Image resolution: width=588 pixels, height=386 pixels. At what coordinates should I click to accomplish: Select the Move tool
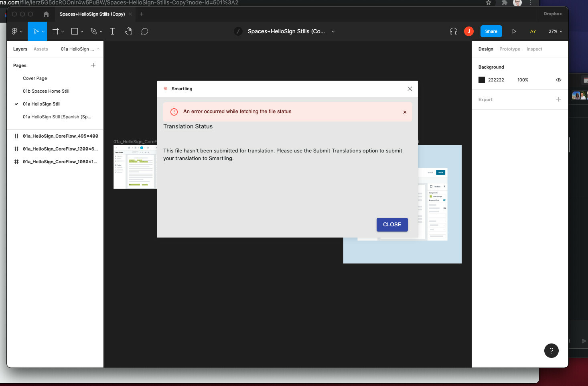coord(36,31)
